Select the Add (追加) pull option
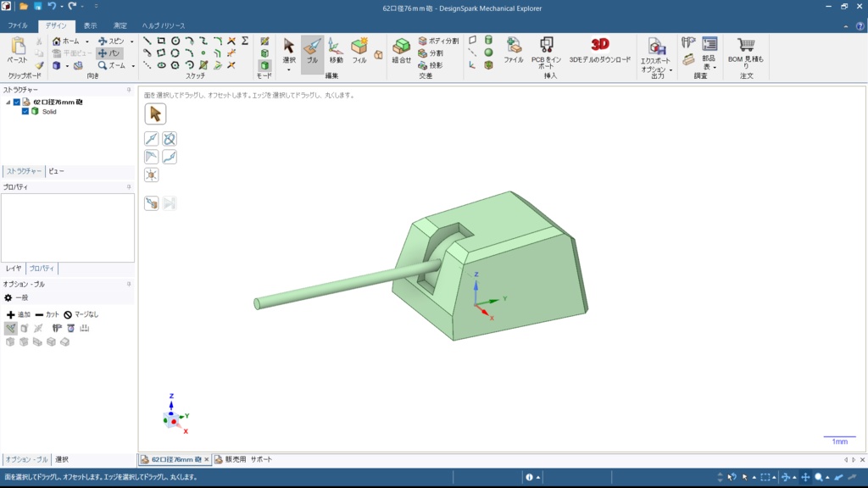Screen dimensions: 868x488 pyautogui.click(x=19, y=314)
